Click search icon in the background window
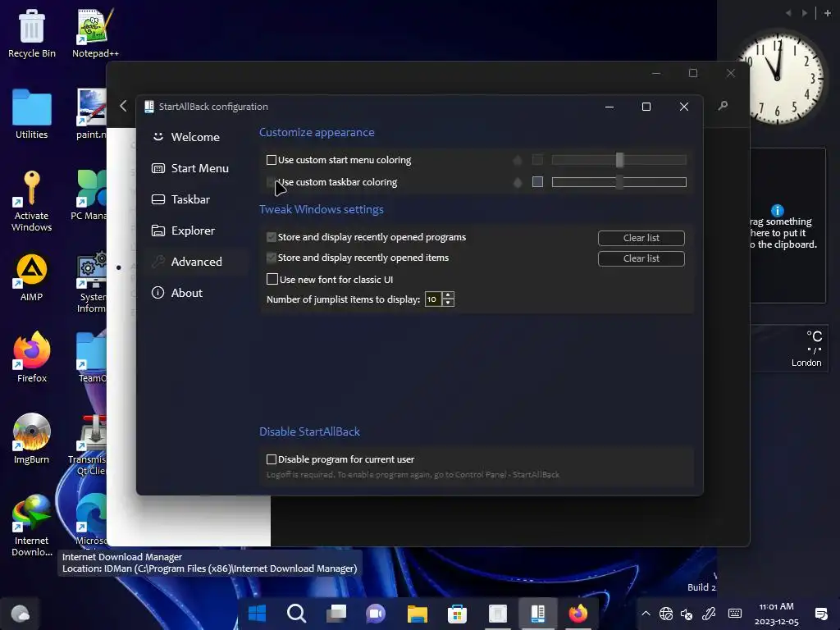Screen dimensions: 840x630 click(x=723, y=106)
